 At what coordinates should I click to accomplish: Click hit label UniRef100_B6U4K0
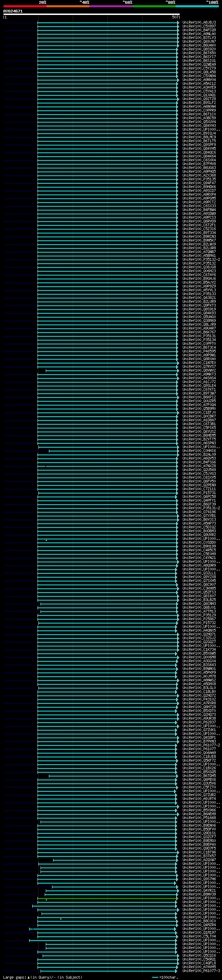tap(199, 45)
